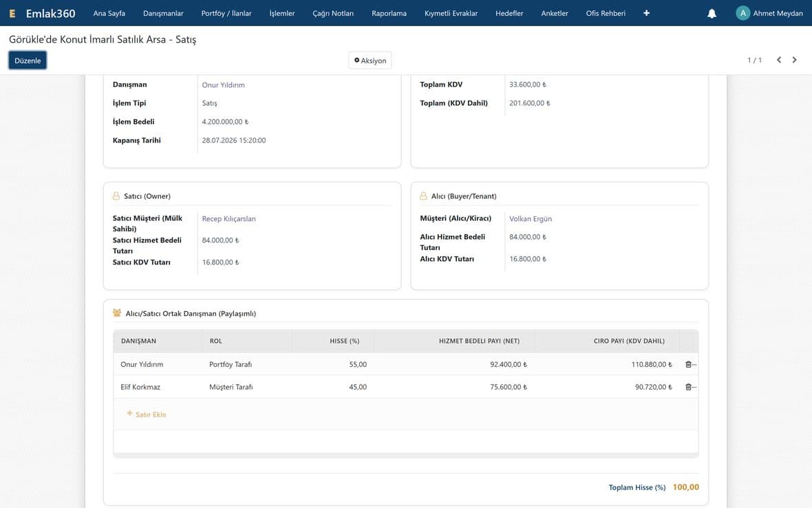Open the İşlemler menu
This screenshot has width=812, height=508.
281,14
